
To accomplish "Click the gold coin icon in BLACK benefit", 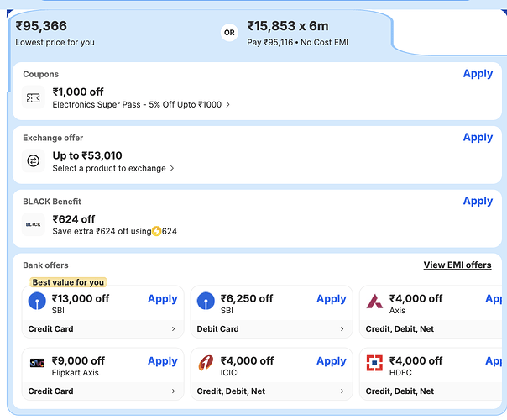I will click(156, 231).
